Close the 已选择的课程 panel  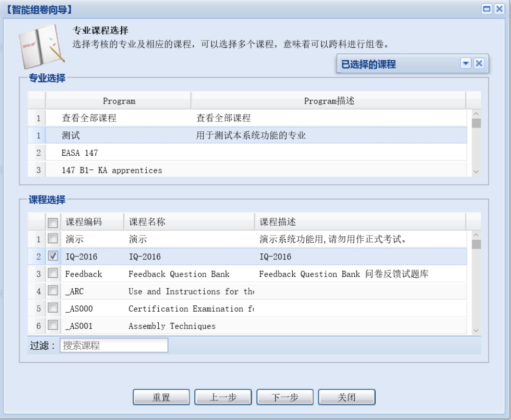tap(479, 63)
